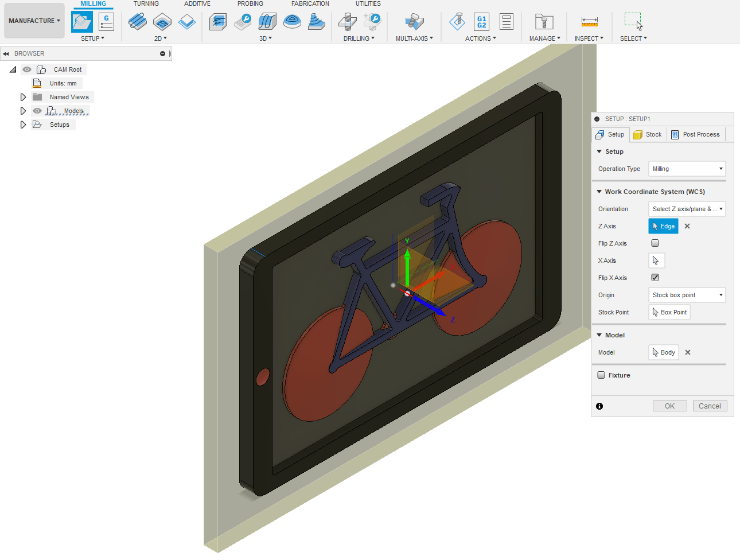Click the Setup Sheet icon
740x560 pixels.
507,22
